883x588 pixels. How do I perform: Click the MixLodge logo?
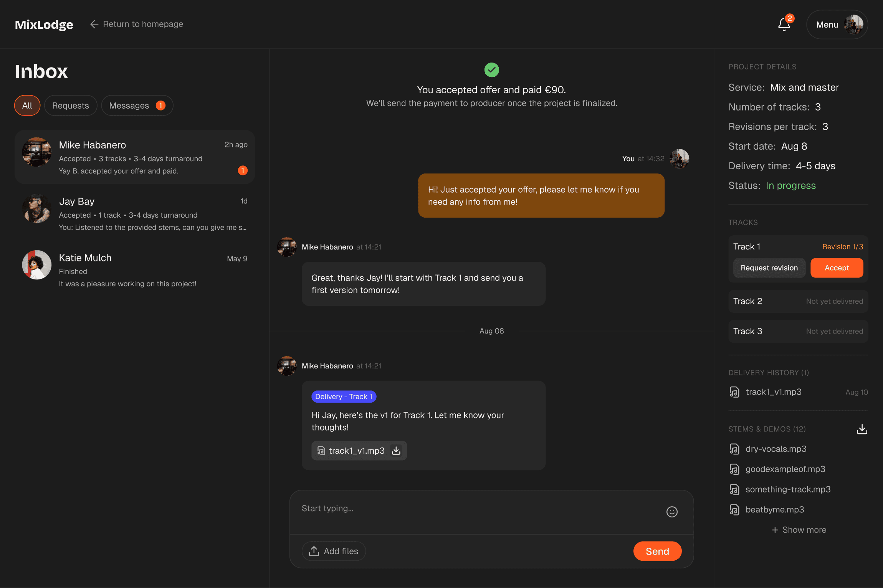44,24
